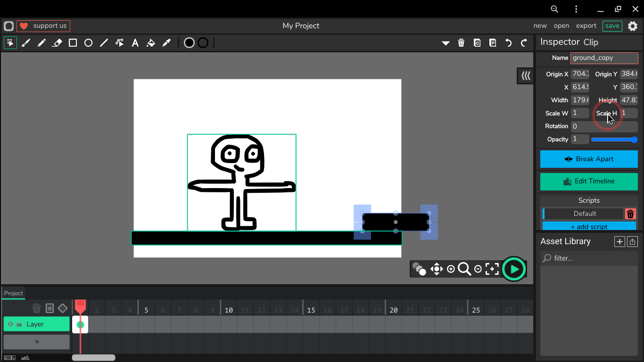This screenshot has height=362, width=644.
Task: Switch to the Project timeline tab
Action: (13, 293)
